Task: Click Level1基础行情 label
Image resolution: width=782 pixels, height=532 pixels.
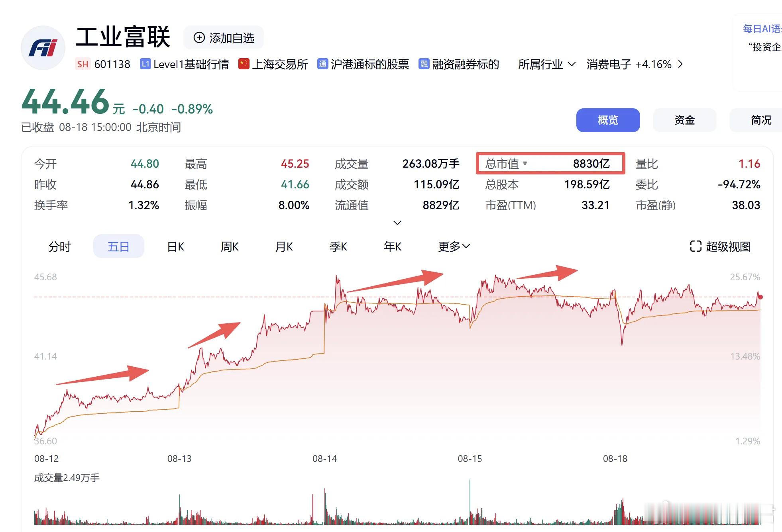Action: pyautogui.click(x=191, y=64)
